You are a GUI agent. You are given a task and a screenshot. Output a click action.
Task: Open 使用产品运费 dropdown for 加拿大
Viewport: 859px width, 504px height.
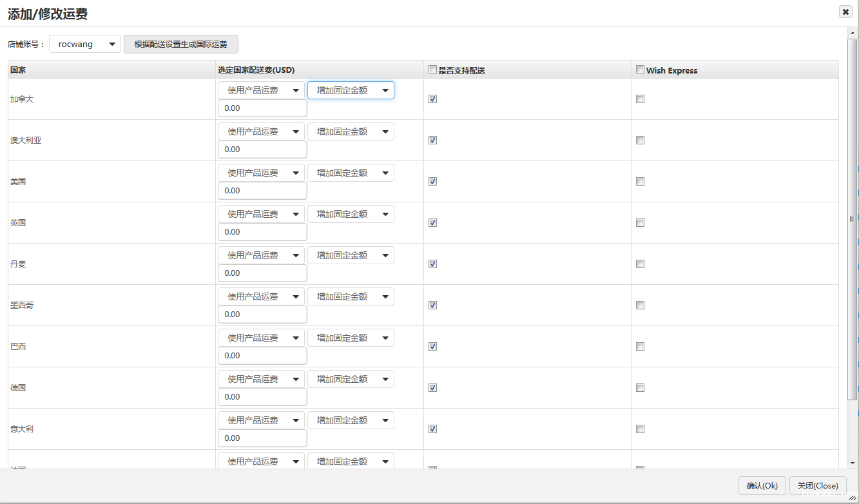click(x=261, y=91)
